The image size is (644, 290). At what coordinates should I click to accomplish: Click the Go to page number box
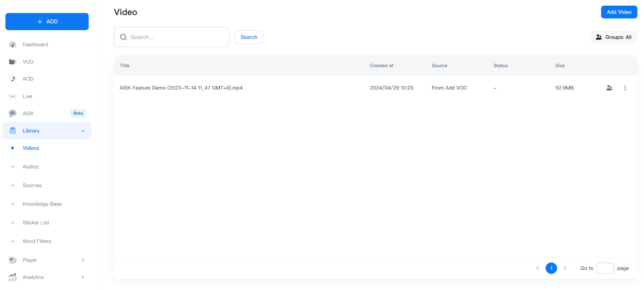[605, 268]
